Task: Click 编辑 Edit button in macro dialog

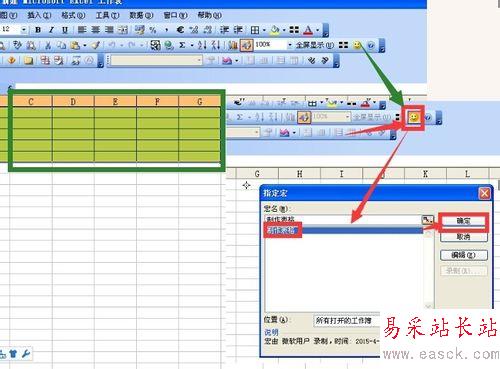Action: (463, 255)
